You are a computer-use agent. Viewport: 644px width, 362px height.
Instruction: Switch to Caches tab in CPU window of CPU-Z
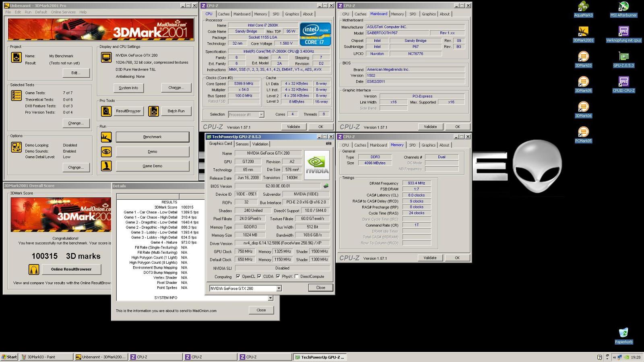223,14
